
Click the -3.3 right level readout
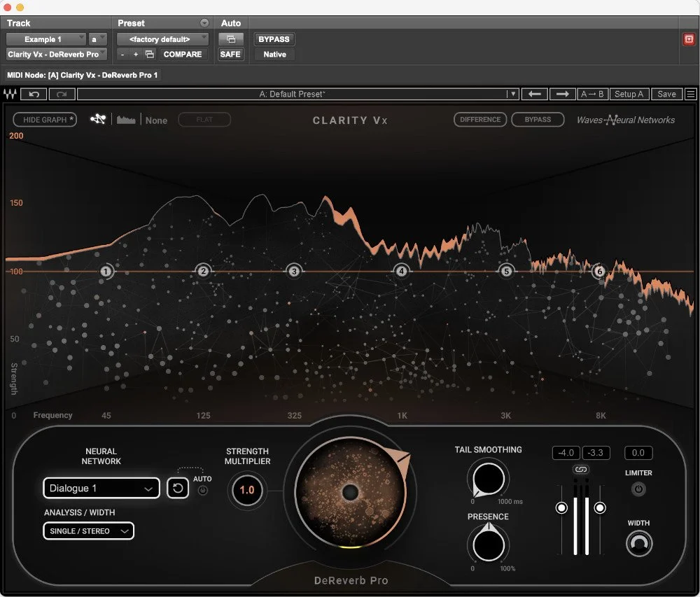coord(596,452)
